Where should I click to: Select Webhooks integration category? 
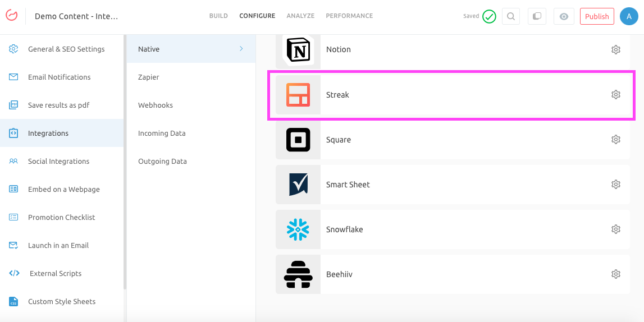[191, 105]
